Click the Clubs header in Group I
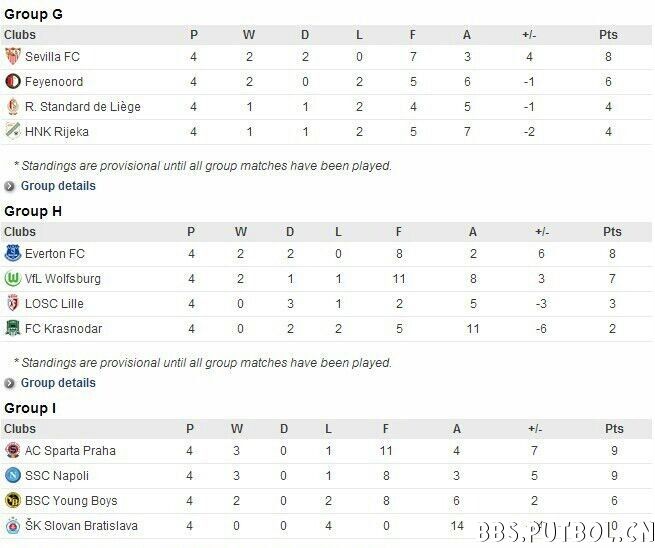655x548 pixels. (20, 429)
